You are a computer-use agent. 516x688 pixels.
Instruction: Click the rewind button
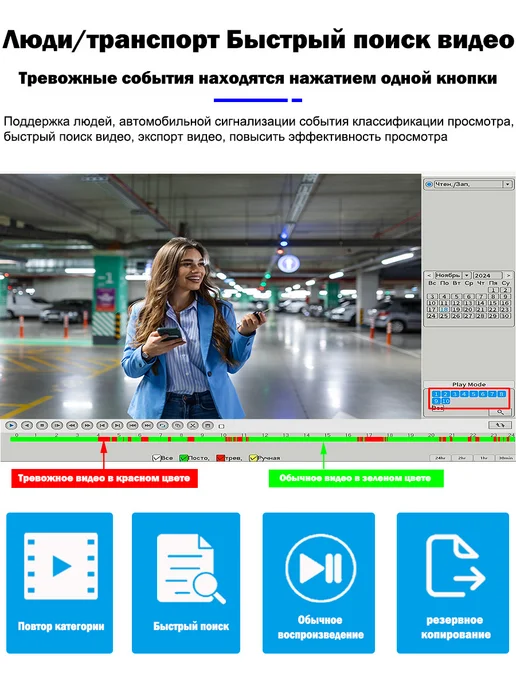72,426
